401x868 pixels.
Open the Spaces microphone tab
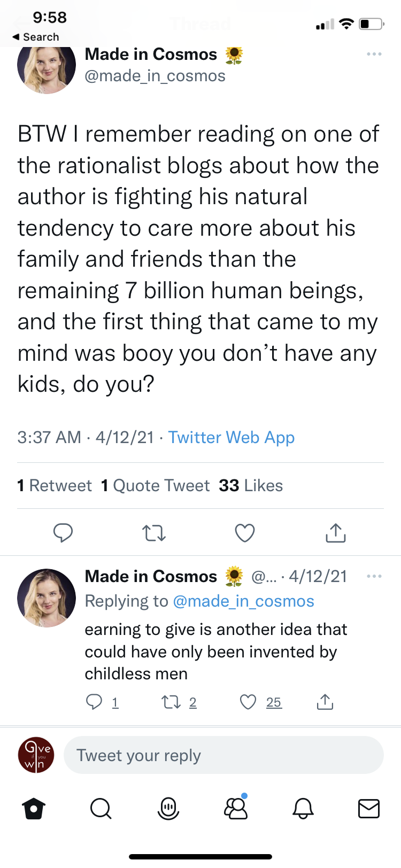point(168,809)
